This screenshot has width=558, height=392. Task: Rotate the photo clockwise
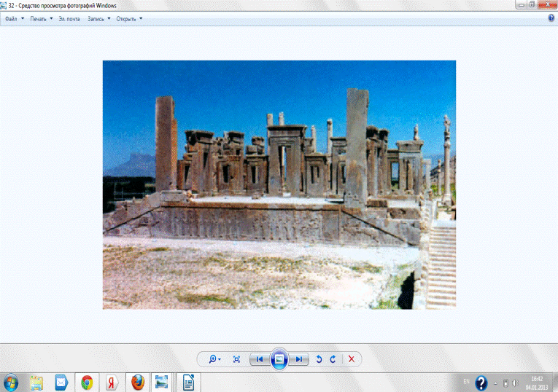point(333,359)
